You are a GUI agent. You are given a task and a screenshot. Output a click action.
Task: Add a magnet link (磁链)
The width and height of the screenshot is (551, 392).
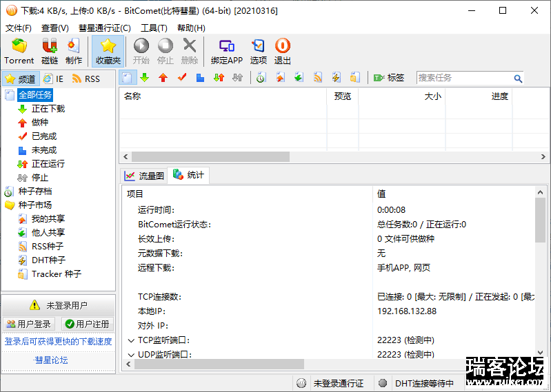[50, 51]
